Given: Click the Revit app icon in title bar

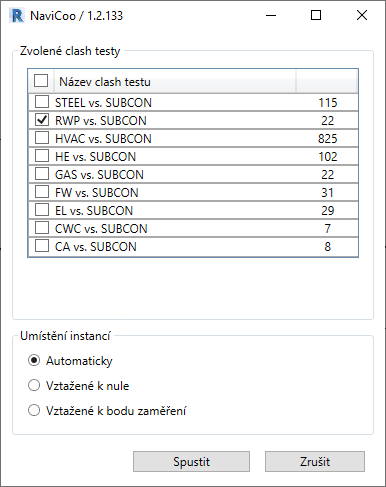Looking at the screenshot, I should pos(17,15).
